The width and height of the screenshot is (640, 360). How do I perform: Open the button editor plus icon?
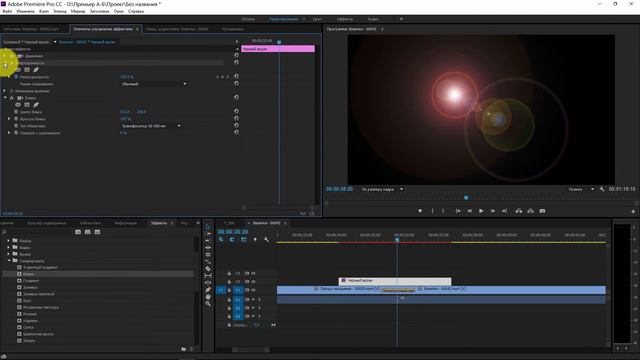click(x=633, y=211)
